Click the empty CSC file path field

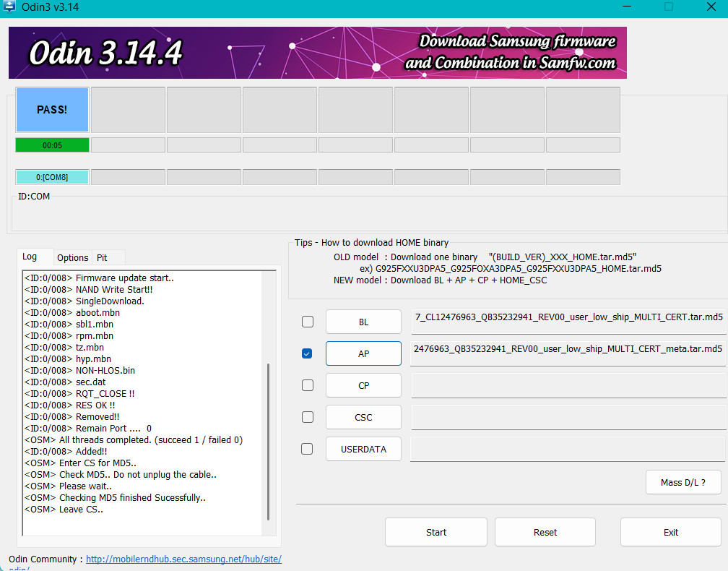coord(569,417)
